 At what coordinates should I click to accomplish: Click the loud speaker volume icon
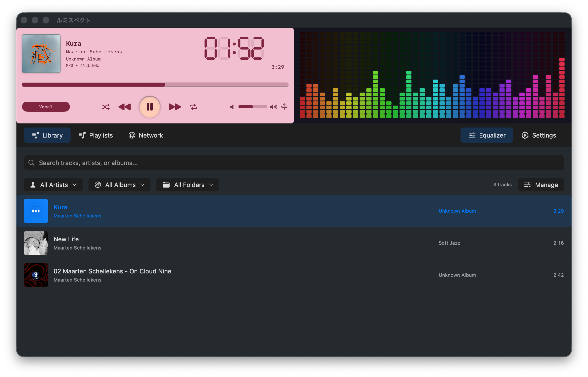click(273, 107)
